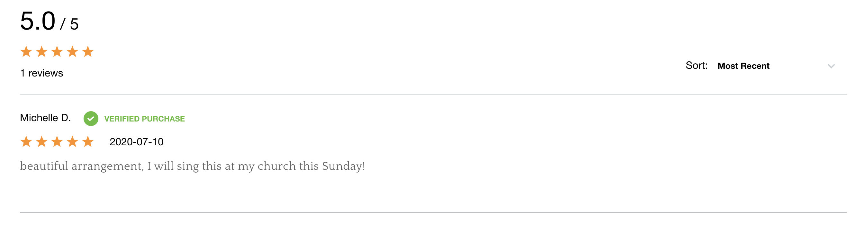
Task: Select reviewer name Michelle D.
Action: pos(45,118)
